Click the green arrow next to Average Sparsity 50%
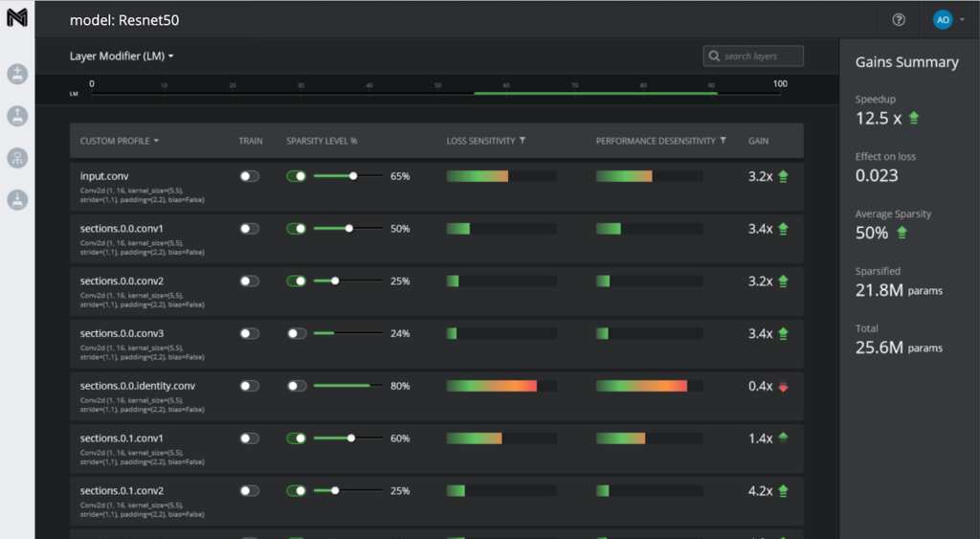Viewport: 980px width, 539px height. click(x=902, y=233)
